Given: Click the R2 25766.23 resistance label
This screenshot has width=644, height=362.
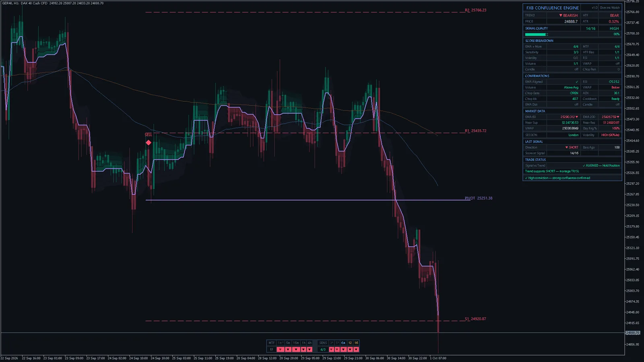Looking at the screenshot, I should (476, 10).
